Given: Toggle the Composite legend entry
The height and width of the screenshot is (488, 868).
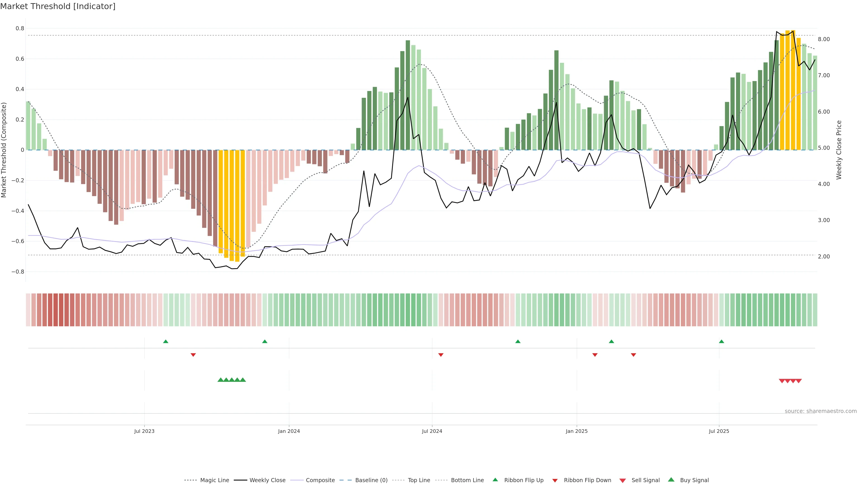Looking at the screenshot, I should tap(320, 480).
